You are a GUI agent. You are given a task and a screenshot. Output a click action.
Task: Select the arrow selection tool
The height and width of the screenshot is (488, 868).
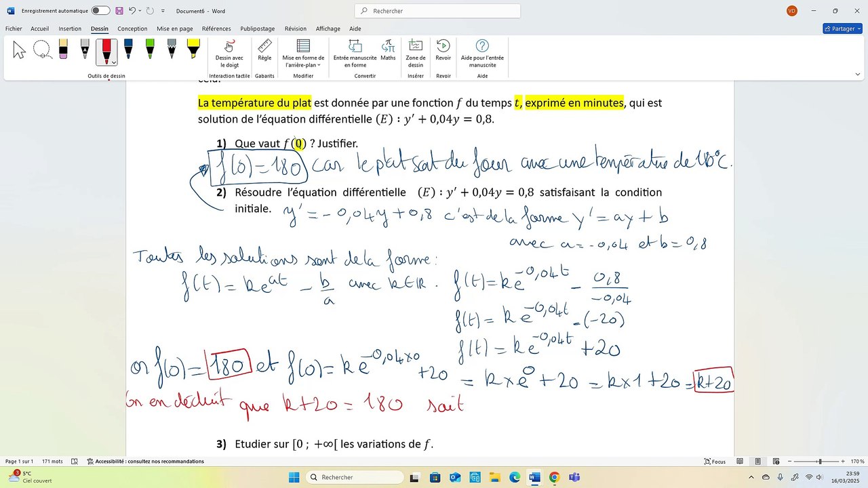tap(19, 49)
